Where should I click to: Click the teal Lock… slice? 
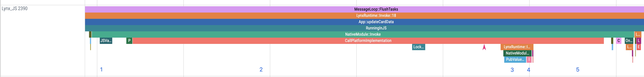tap(419, 47)
